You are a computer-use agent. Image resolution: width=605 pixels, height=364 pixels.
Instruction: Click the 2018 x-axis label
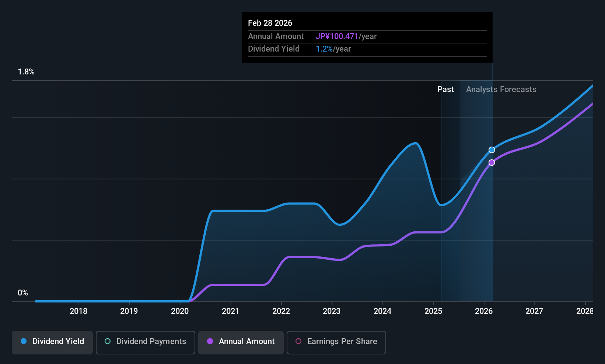coord(78,311)
